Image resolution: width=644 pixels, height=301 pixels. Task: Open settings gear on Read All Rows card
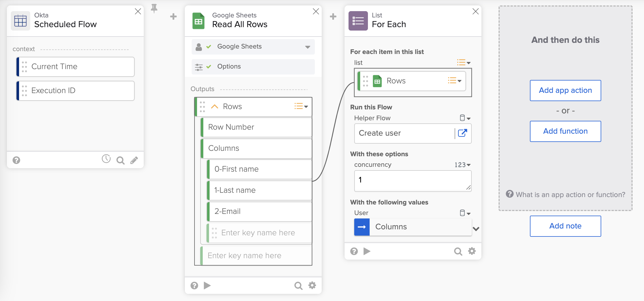point(312,286)
